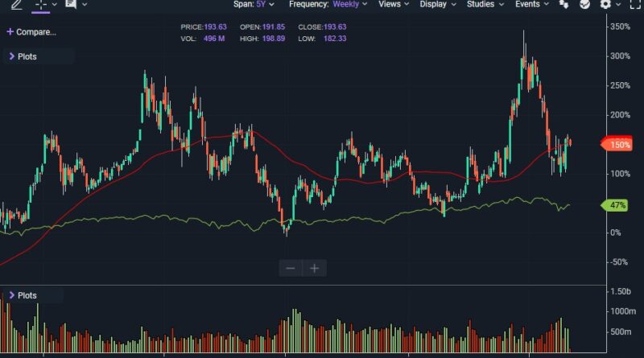Screen dimensions: 644x358
Task: Zoom in with the plus button
Action: (x=315, y=268)
